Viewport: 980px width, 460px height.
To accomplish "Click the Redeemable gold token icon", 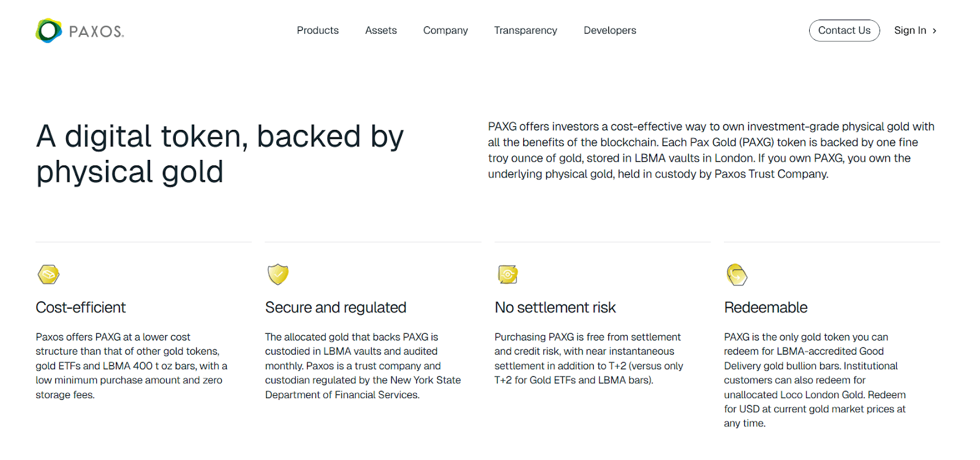I will pyautogui.click(x=737, y=274).
